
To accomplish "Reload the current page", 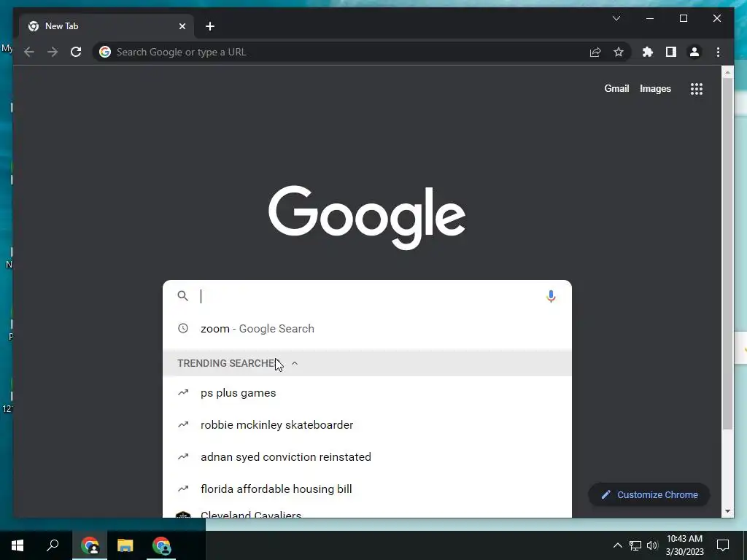I will pyautogui.click(x=76, y=52).
